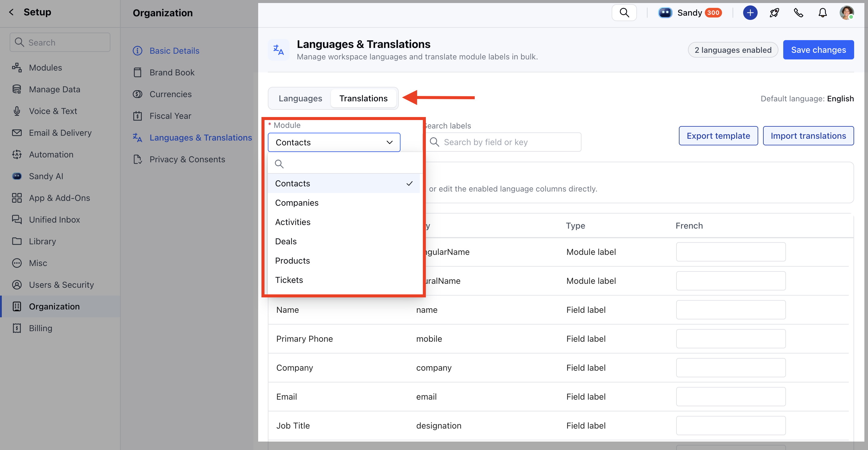Viewport: 868px width, 450px height.
Task: Click the Currencies coin icon
Action: pyautogui.click(x=138, y=94)
